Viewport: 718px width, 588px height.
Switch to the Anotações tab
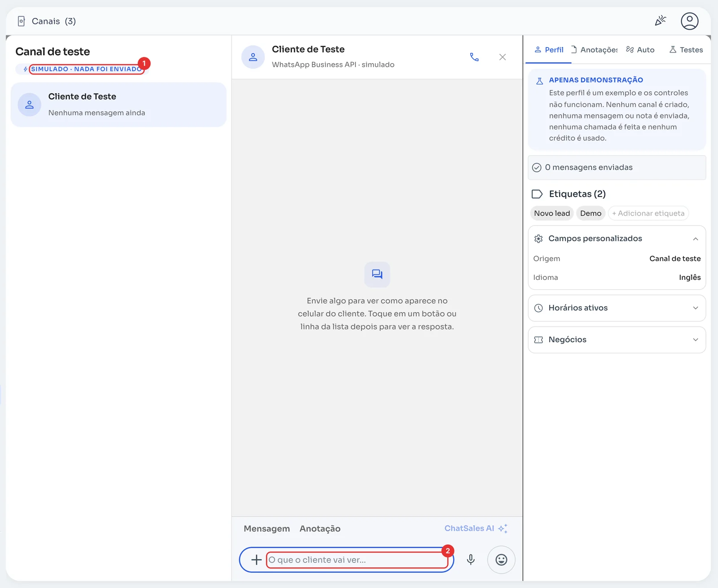click(594, 50)
